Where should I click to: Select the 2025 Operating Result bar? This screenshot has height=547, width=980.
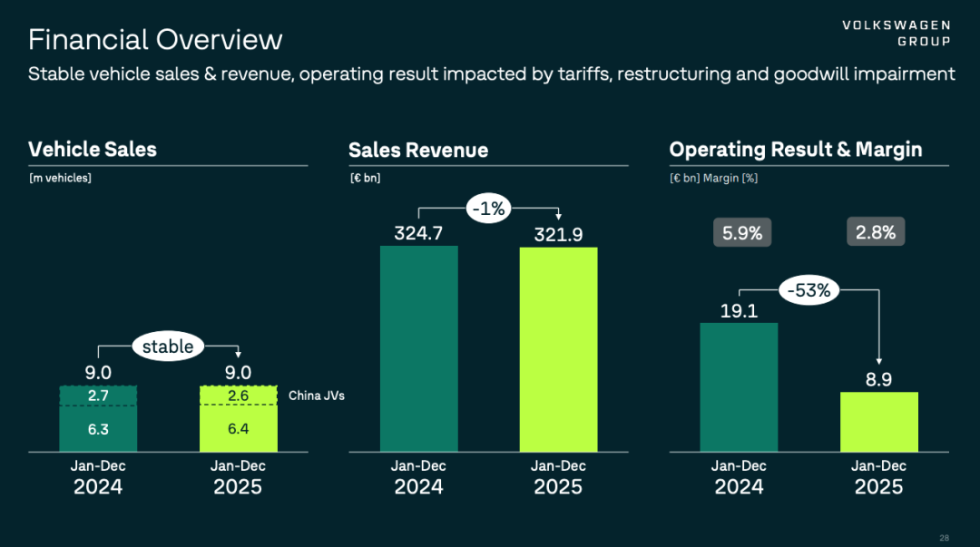click(x=878, y=421)
